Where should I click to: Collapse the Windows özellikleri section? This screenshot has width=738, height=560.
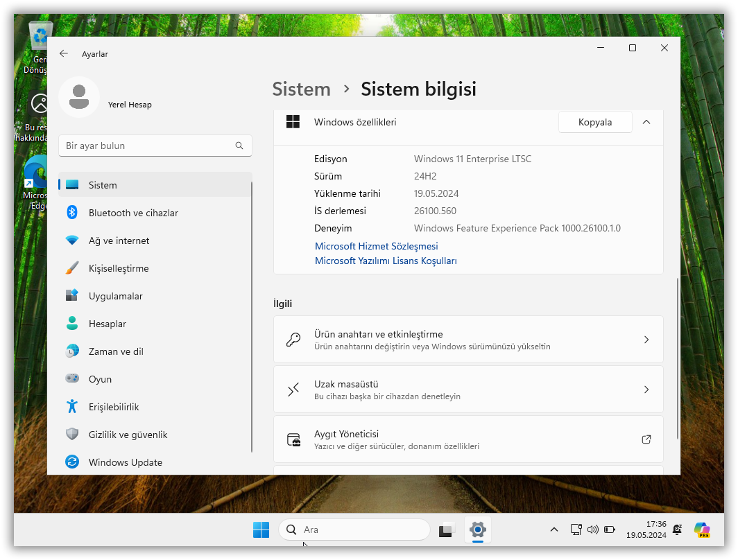[x=646, y=122]
